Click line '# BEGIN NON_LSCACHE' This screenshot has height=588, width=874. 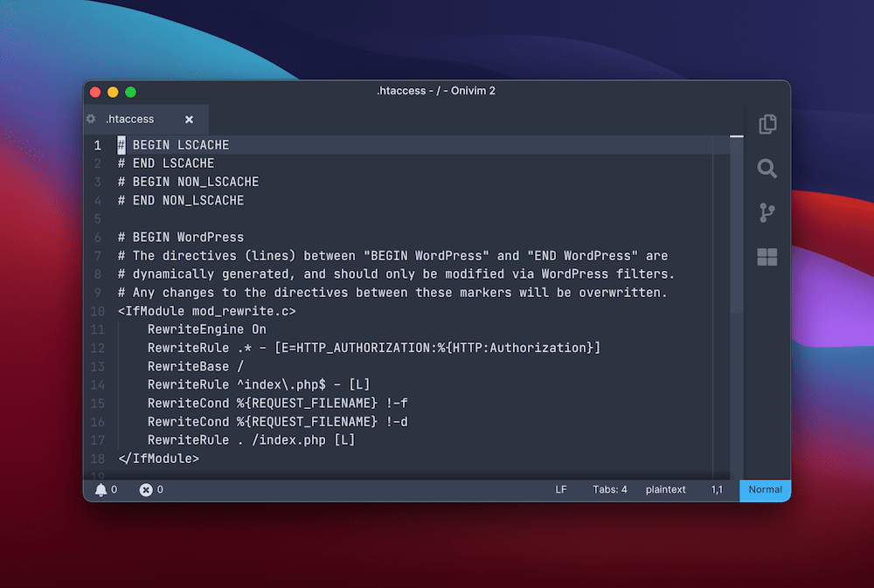pos(189,182)
